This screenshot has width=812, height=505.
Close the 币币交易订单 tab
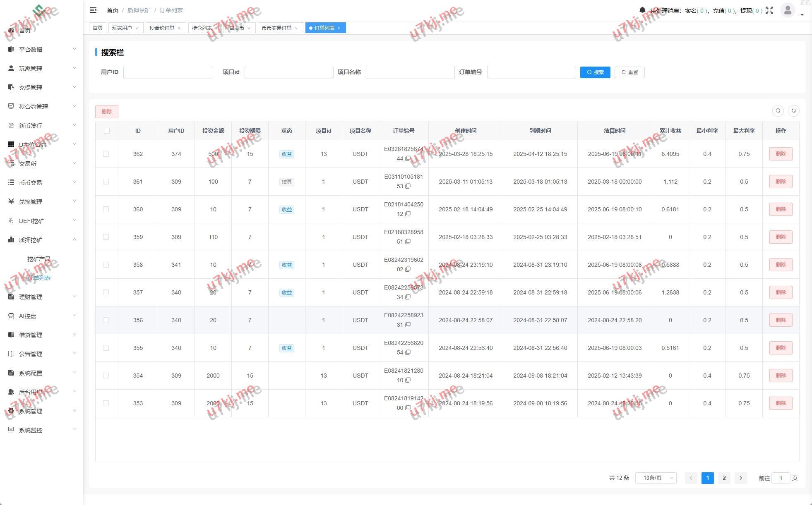pos(296,28)
